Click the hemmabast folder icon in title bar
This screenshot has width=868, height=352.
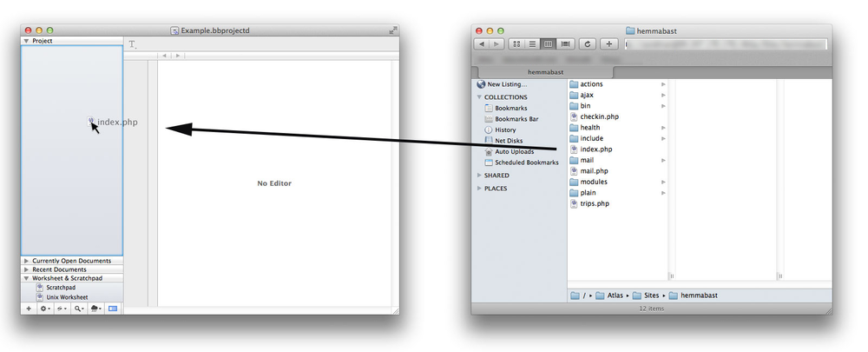point(630,31)
